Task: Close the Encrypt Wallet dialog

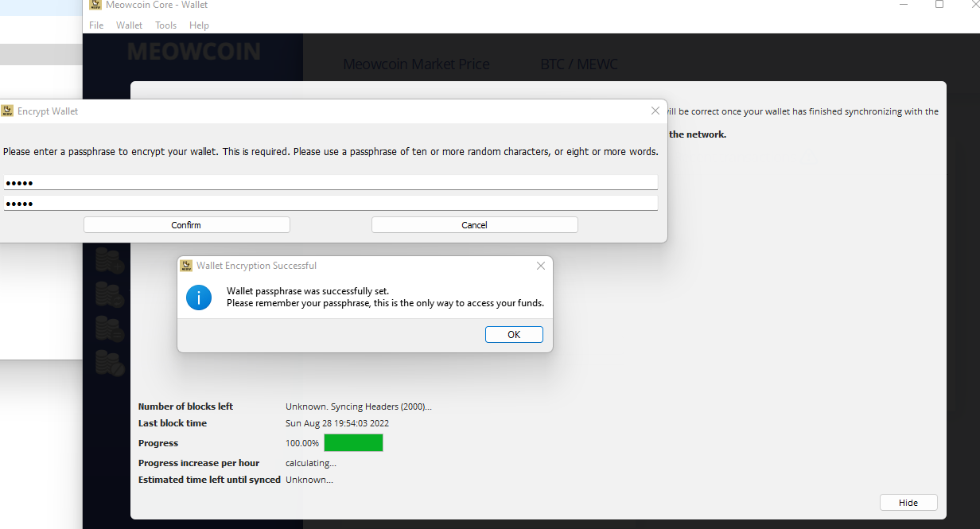Action: (x=655, y=111)
